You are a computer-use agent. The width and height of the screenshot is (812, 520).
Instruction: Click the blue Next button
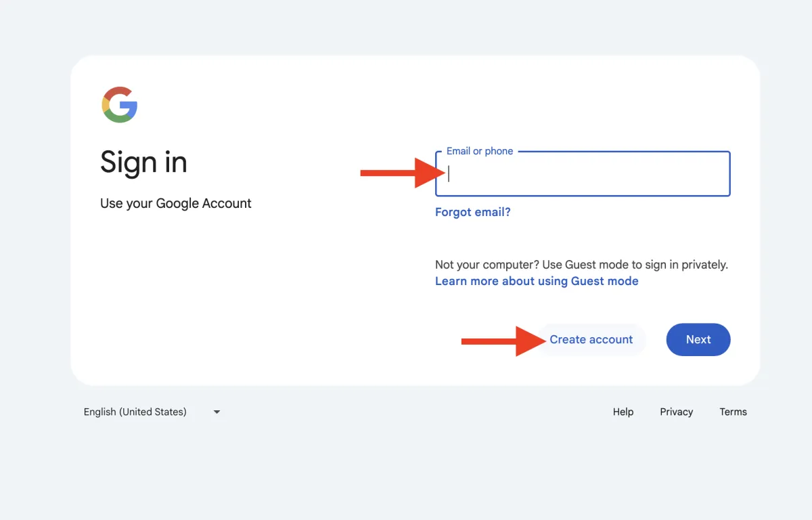pyautogui.click(x=698, y=339)
